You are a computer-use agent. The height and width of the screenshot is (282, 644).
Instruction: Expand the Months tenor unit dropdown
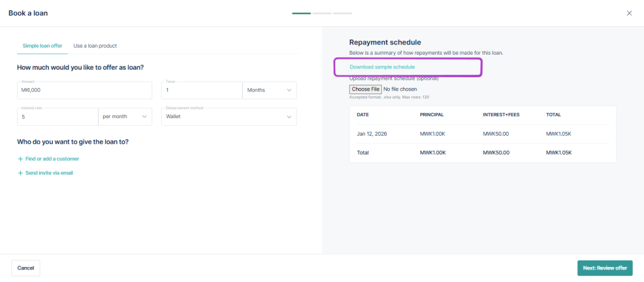pos(269,90)
